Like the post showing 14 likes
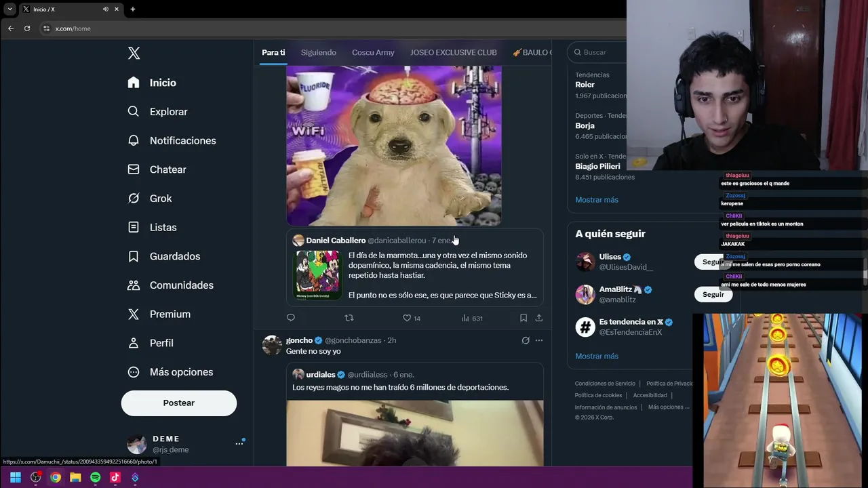 click(x=412, y=318)
